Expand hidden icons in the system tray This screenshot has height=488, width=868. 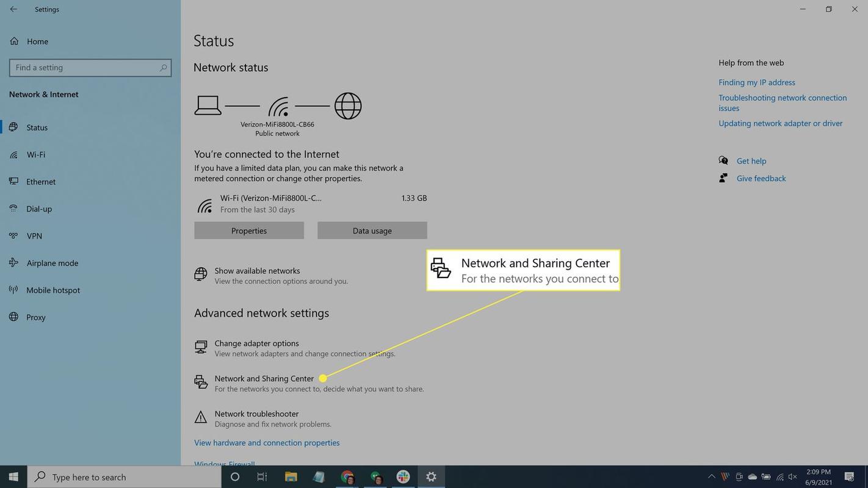coord(711,477)
